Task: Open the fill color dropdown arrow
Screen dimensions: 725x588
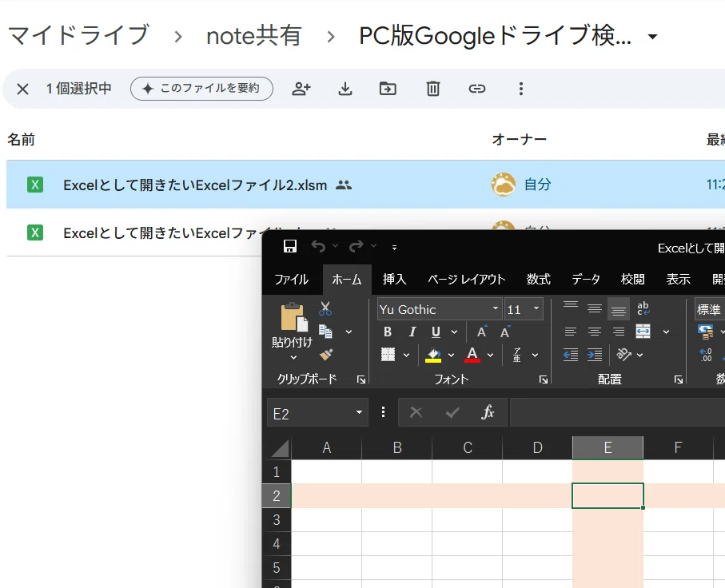Action: 451,355
